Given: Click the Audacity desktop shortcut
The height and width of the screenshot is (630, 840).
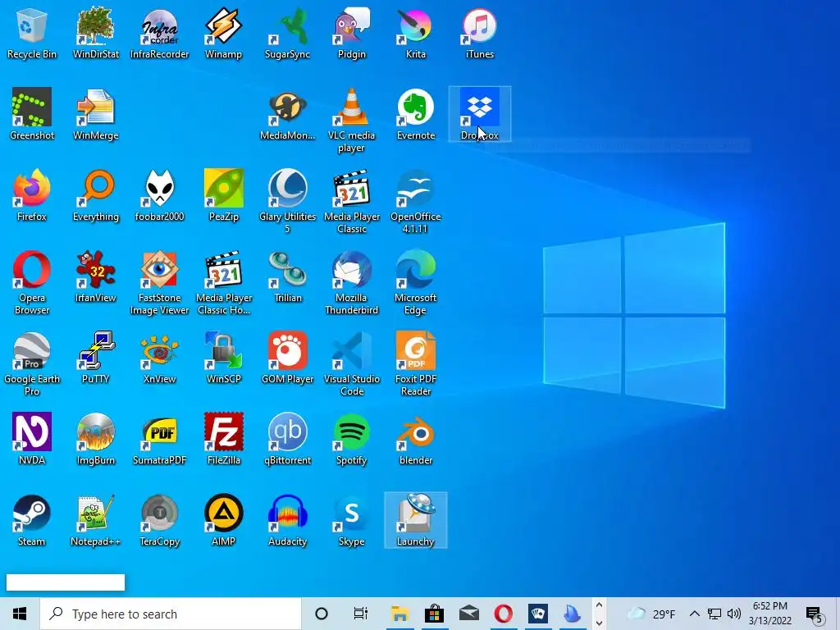Looking at the screenshot, I should tap(288, 521).
